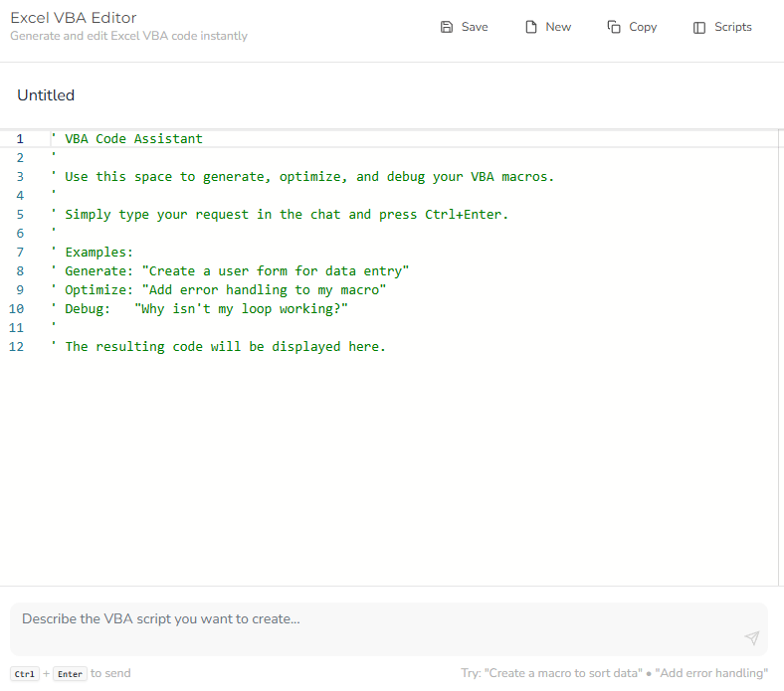Image resolution: width=784 pixels, height=691 pixels.
Task: Click the 'Add error handling' suggestion text
Action: pyautogui.click(x=711, y=673)
